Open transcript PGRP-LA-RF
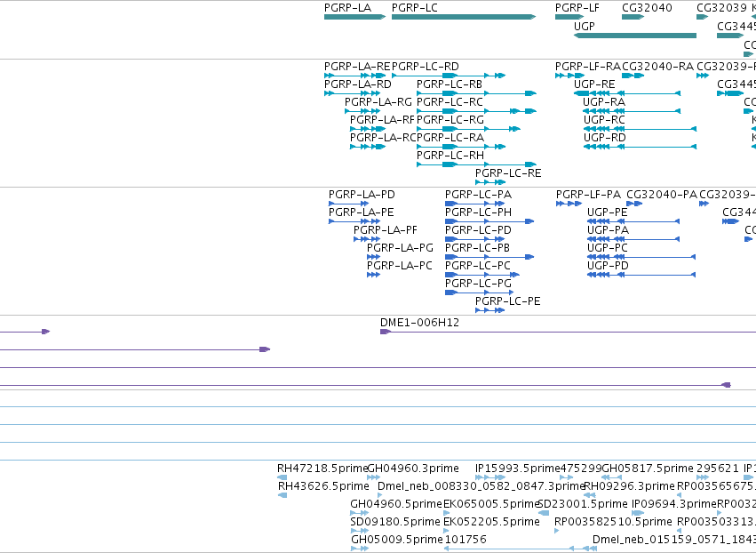Screen dimensions: 756x553 point(382,120)
